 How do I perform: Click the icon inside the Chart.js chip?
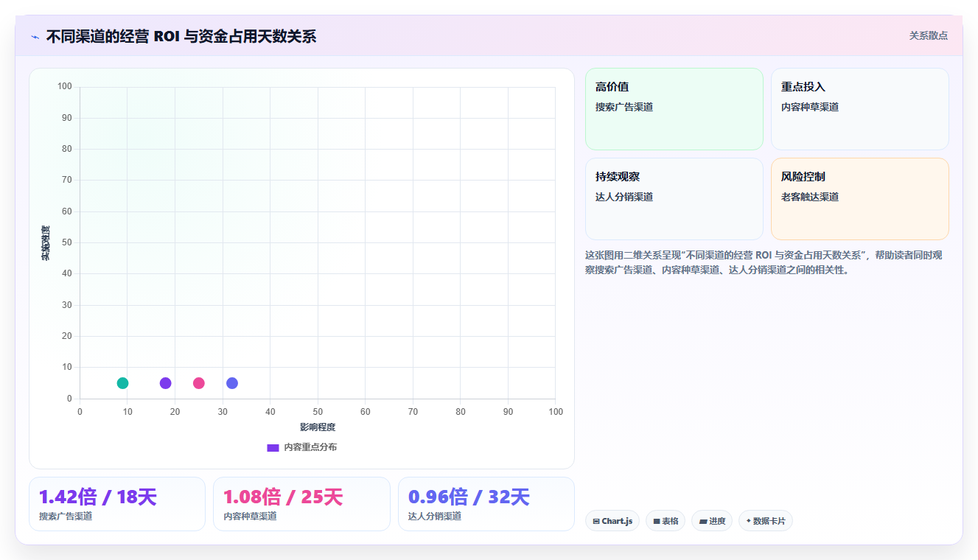(x=596, y=521)
